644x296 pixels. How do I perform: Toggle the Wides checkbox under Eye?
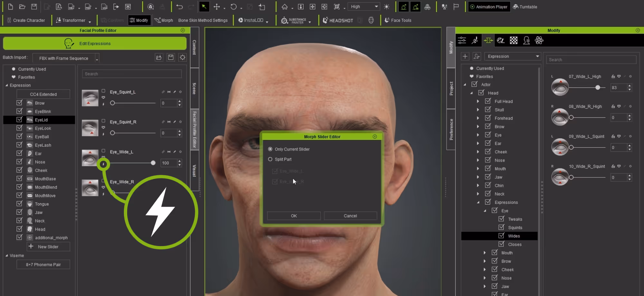501,236
